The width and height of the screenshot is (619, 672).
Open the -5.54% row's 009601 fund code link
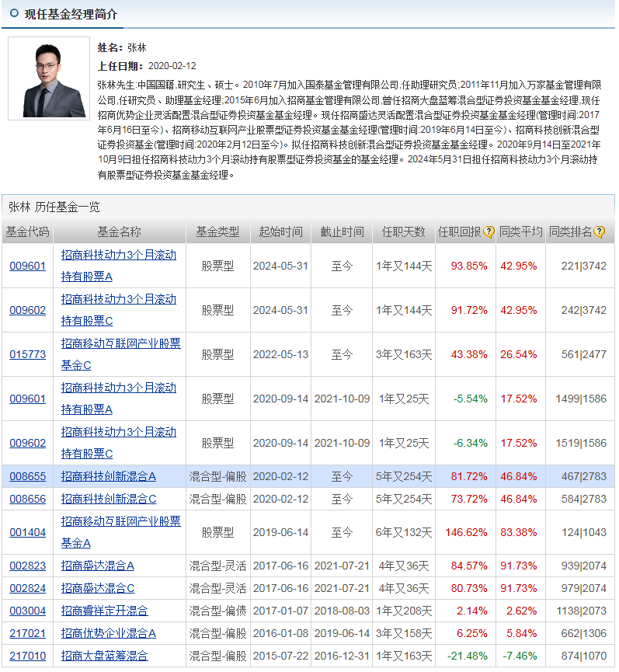coord(27,399)
